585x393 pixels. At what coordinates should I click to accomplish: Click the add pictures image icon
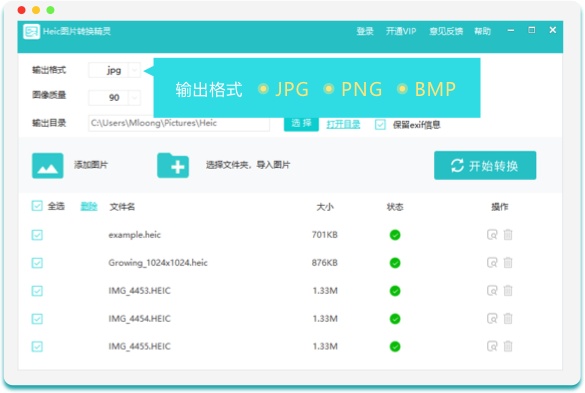point(47,165)
